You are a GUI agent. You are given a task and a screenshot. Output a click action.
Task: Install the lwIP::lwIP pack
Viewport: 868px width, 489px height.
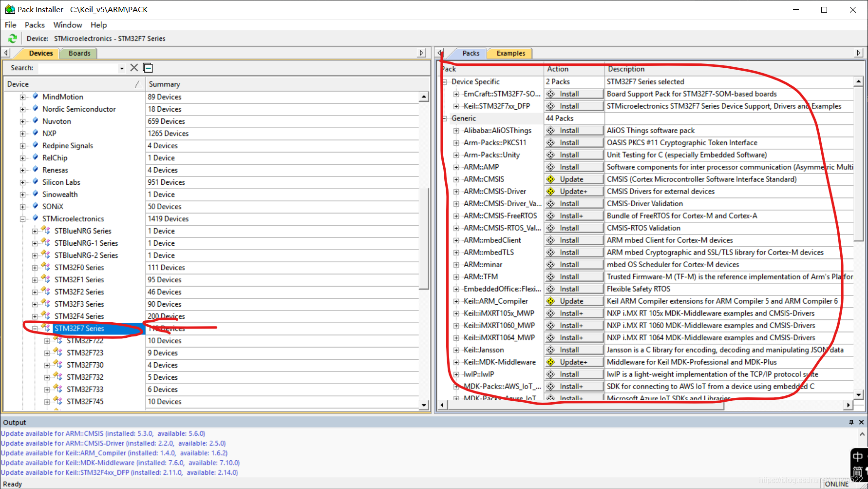574,374
